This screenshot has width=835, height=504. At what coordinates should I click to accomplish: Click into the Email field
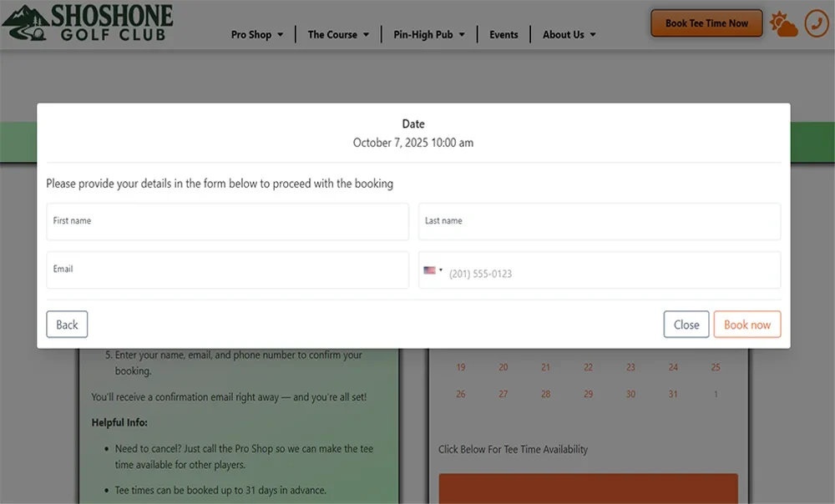coord(227,270)
